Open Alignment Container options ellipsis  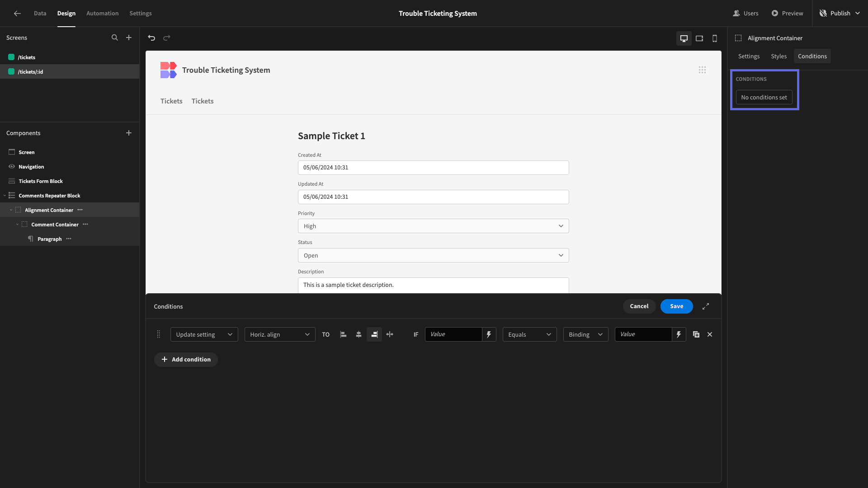click(80, 210)
